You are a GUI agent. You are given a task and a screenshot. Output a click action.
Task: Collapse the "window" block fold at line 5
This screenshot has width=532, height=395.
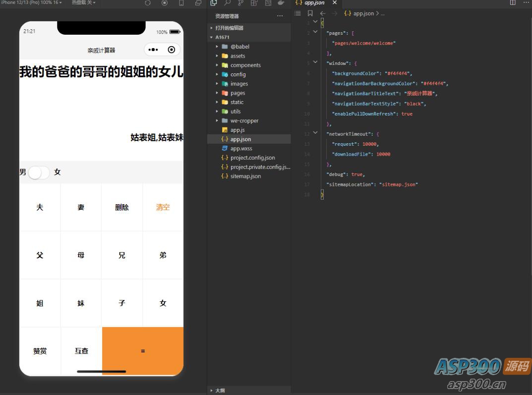click(314, 63)
